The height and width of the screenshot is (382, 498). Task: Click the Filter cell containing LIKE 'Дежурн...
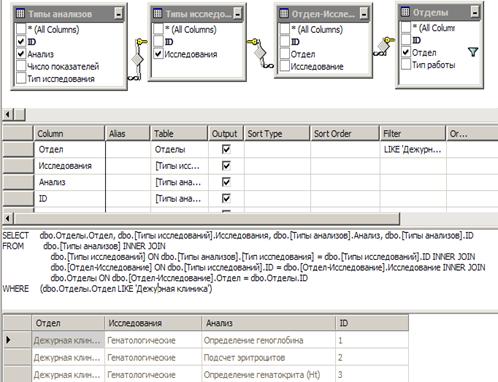point(413,149)
